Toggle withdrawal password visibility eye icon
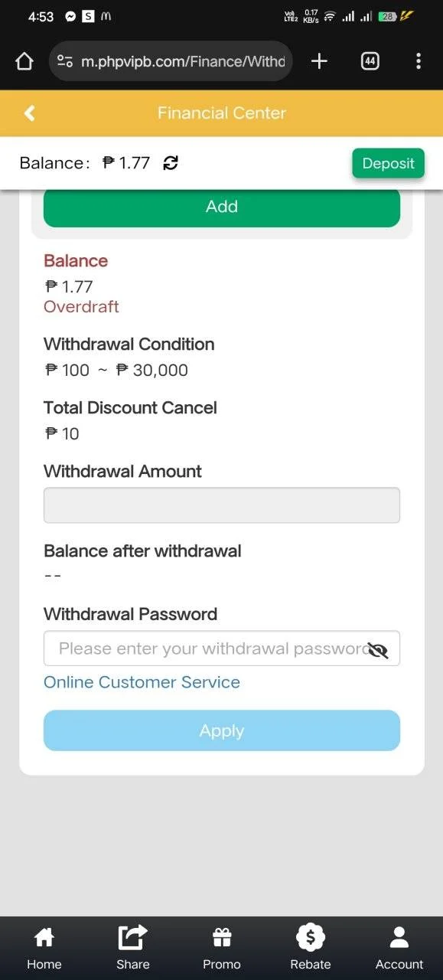The image size is (443, 980). point(378,650)
